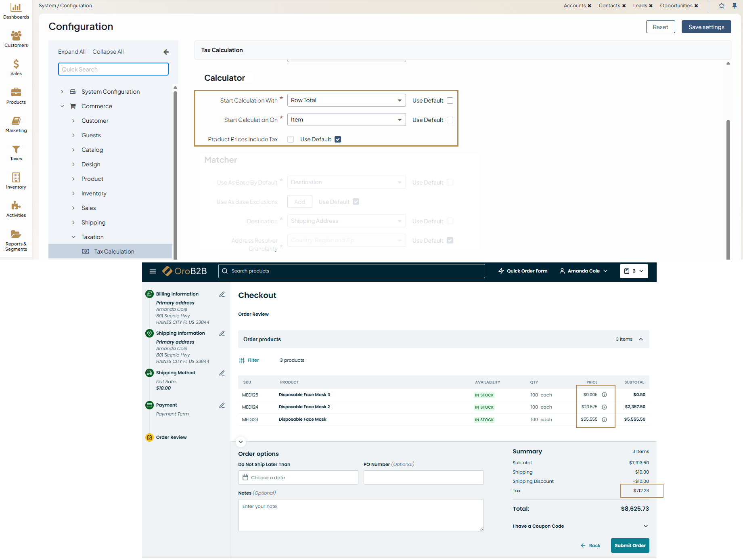This screenshot has height=560, width=743.
Task: Enable Use Default for Start Calculation With
Action: click(x=450, y=101)
